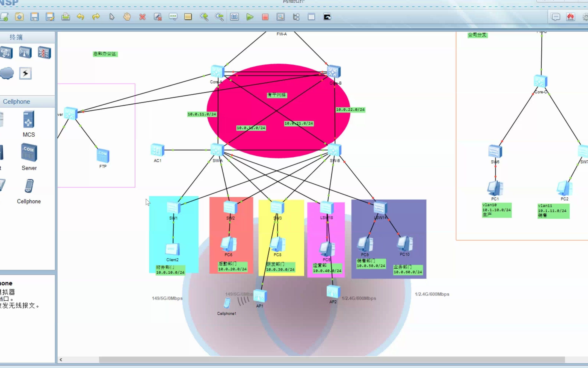The image size is (588, 368).
Task: Zoom out of the topology canvas
Action: [219, 17]
